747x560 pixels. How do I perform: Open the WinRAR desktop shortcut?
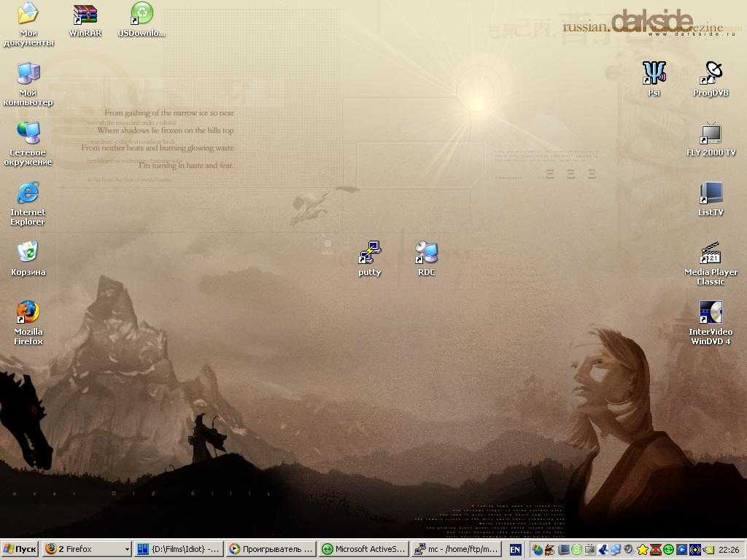click(85, 15)
